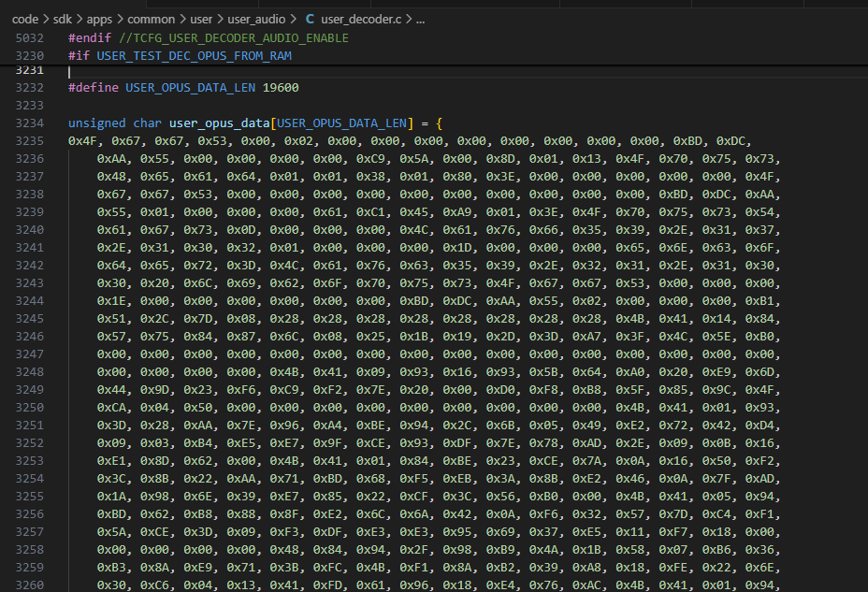
Task: Click the C file icon in breadcrumb
Action: click(310, 20)
